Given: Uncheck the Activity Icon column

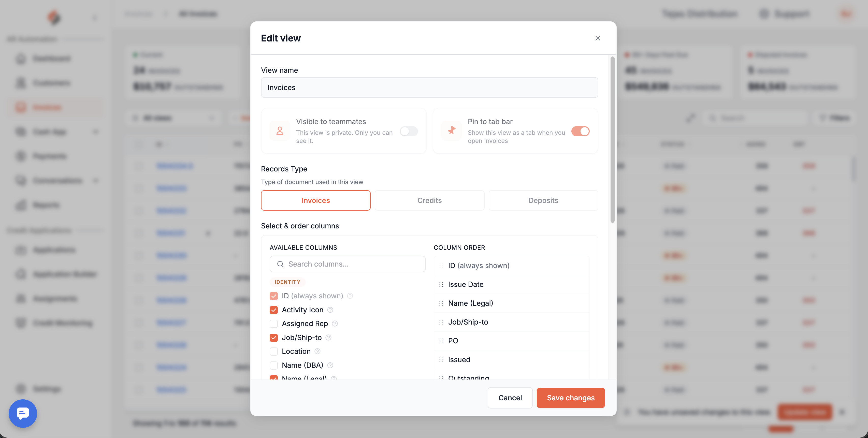Looking at the screenshot, I should pyautogui.click(x=274, y=310).
